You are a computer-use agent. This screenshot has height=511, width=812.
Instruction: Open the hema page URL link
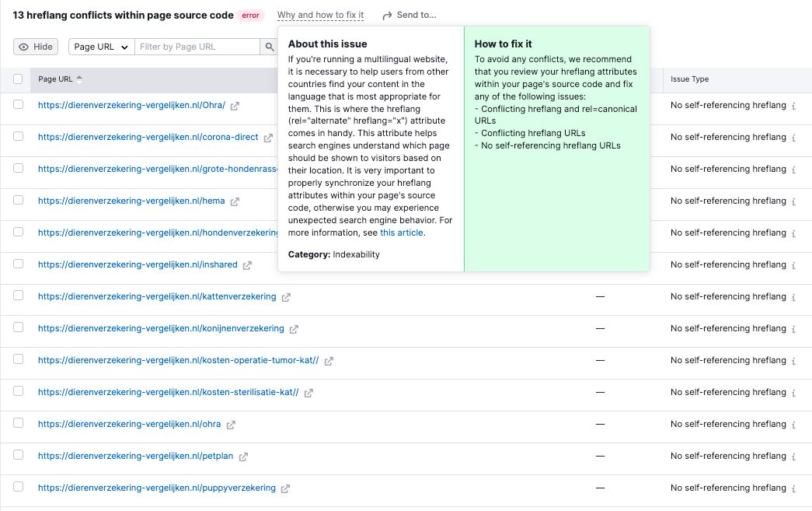click(x=131, y=201)
